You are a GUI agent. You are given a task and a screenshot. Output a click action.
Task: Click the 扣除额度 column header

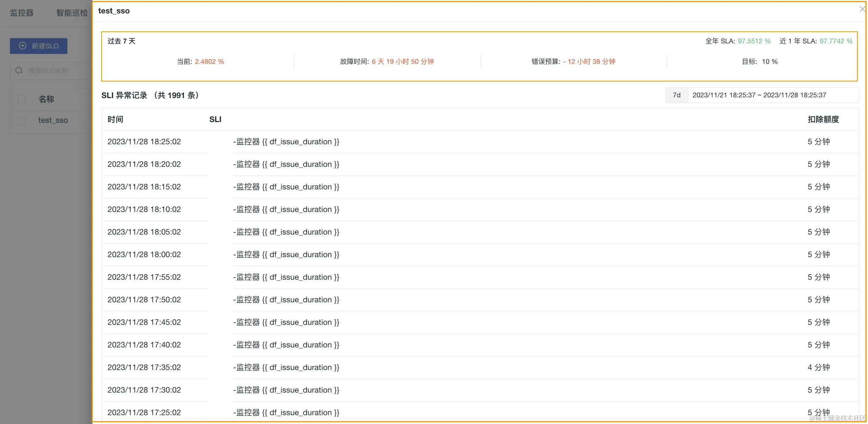(823, 119)
